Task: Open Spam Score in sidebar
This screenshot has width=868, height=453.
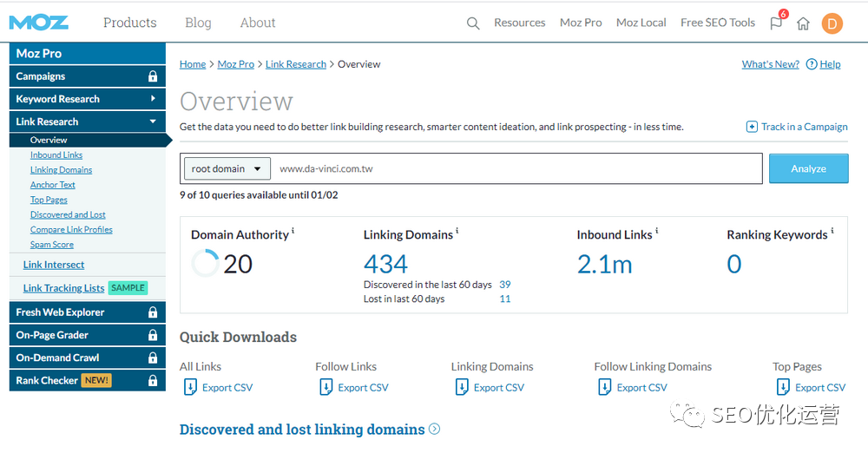Action: pos(52,245)
